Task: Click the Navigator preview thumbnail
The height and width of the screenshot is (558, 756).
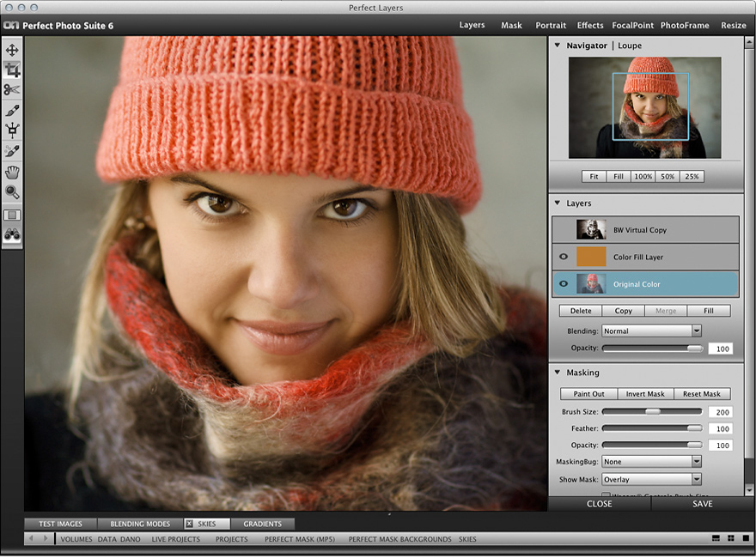Action: point(644,107)
